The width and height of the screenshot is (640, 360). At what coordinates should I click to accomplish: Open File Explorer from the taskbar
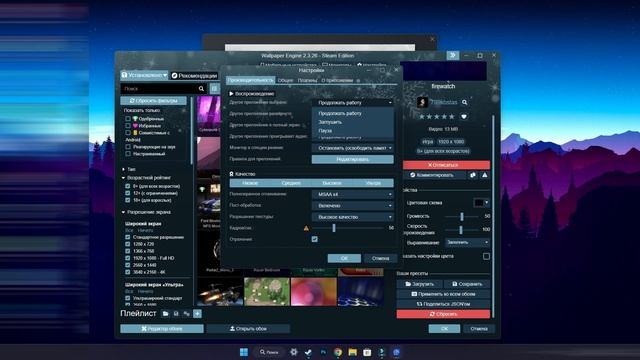coord(352,352)
